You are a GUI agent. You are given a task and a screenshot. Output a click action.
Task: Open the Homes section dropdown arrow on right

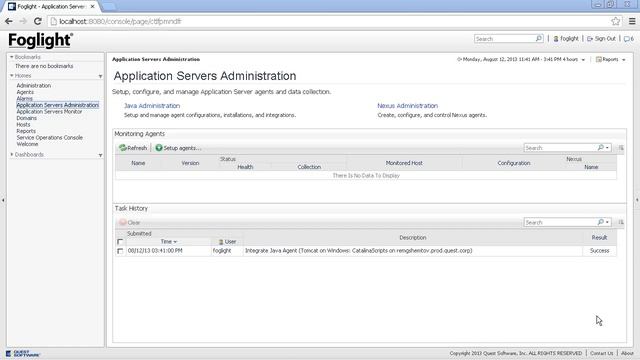[x=100, y=76]
